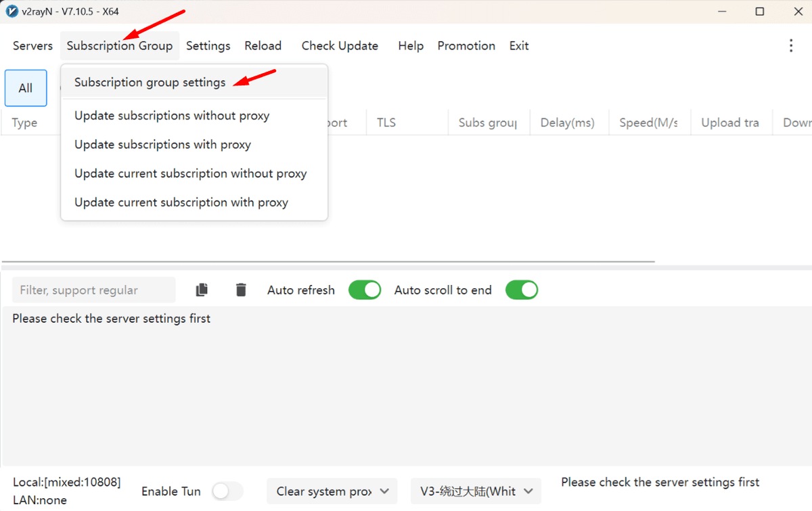Select Update subscriptions with proxy

click(194, 144)
